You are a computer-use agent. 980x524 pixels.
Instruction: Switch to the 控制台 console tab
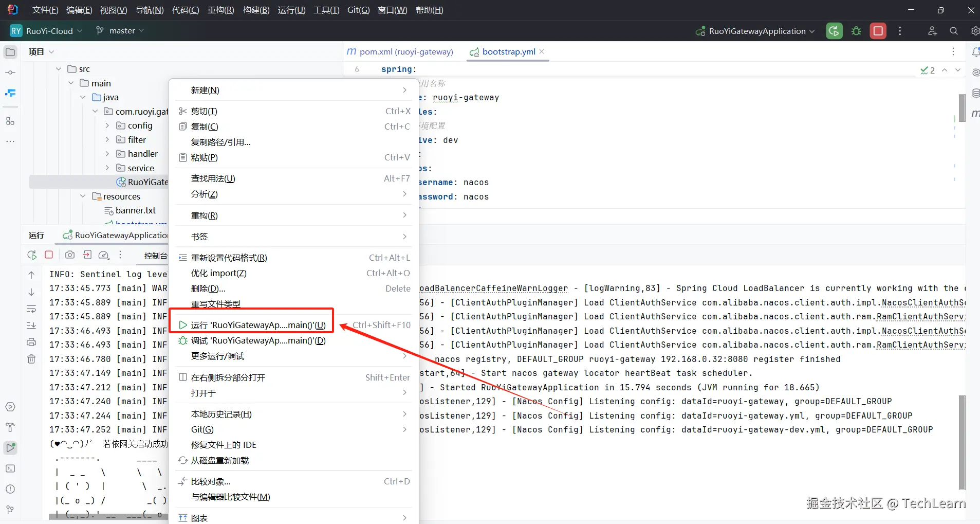click(155, 256)
